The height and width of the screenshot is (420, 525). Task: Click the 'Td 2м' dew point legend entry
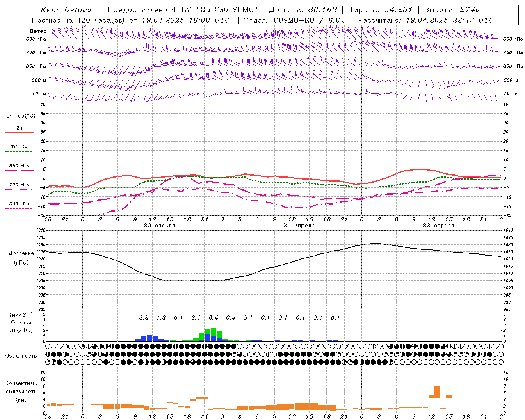[x=19, y=147]
